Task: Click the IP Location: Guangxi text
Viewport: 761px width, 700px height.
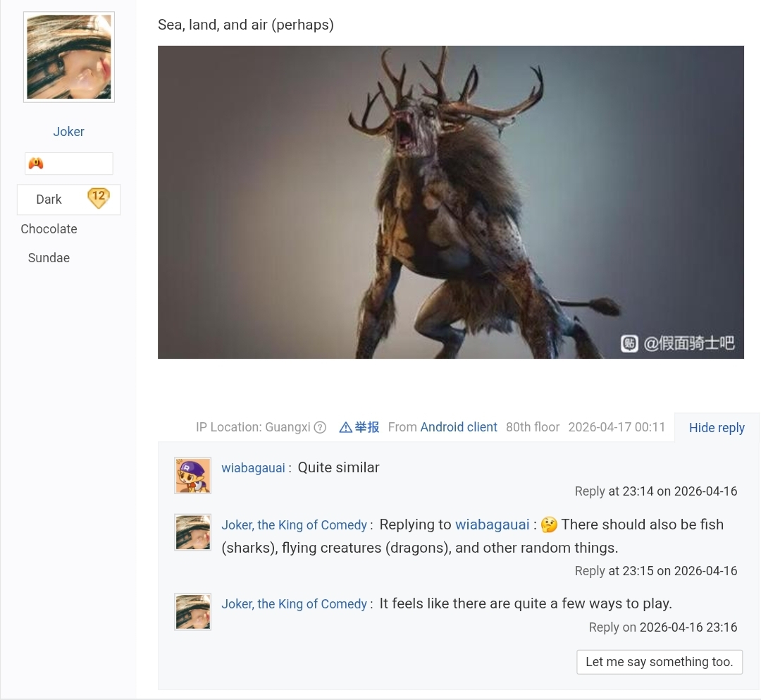Action: pos(253,427)
